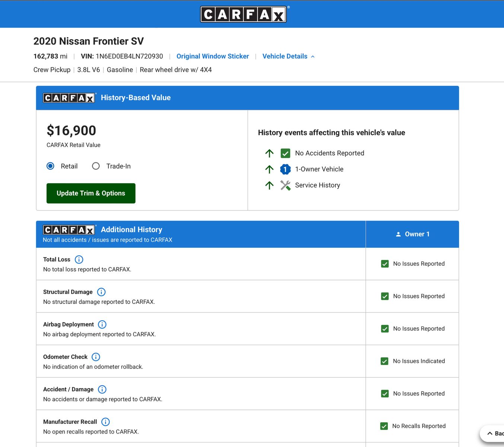Click the CARFAX logo in the header
Viewport: 504px width, 447px height.
pos(243,14)
